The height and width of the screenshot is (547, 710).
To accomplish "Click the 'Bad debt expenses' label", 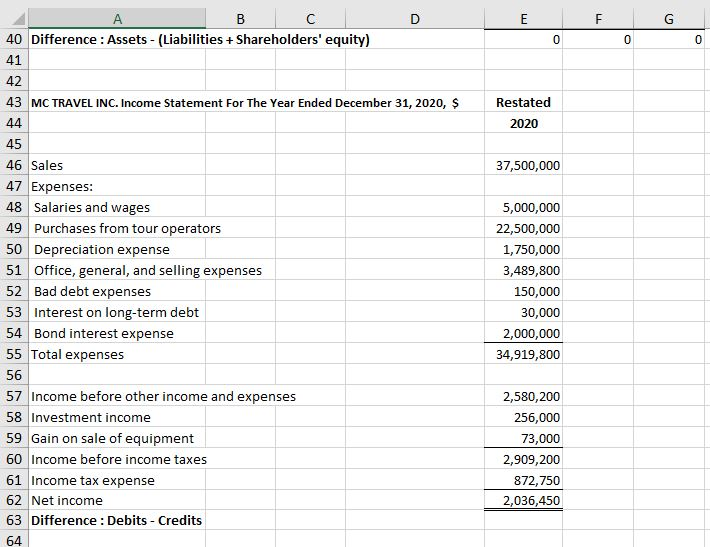I will 92,291.
